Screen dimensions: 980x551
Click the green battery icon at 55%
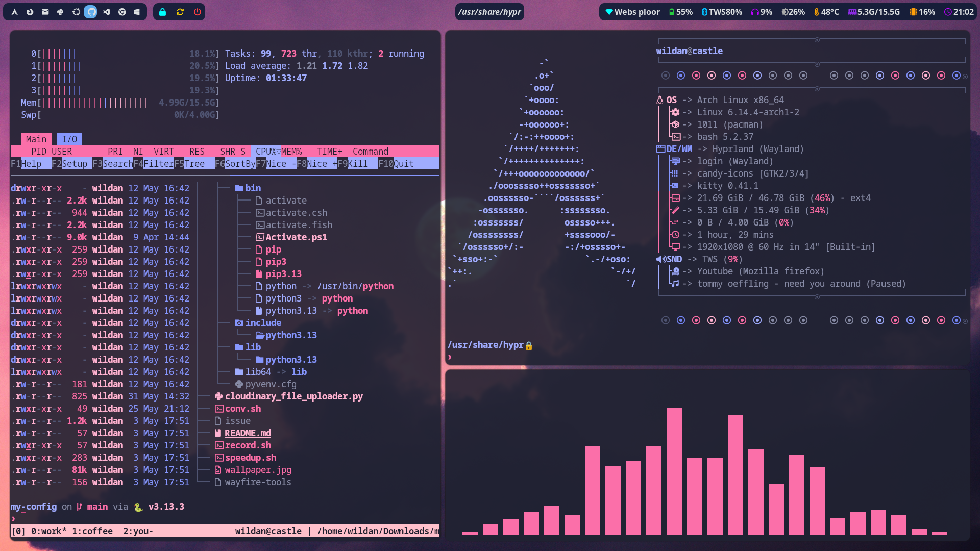(x=672, y=12)
